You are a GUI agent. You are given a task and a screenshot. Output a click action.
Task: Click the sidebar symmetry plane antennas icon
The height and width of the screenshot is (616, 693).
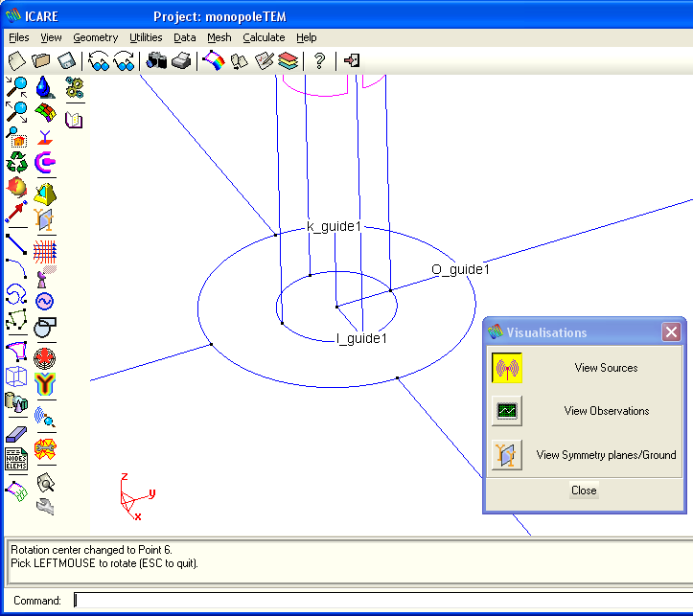click(x=45, y=219)
